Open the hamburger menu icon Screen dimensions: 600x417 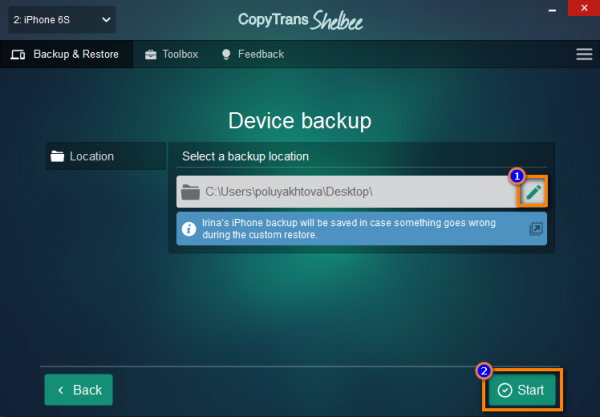584,54
